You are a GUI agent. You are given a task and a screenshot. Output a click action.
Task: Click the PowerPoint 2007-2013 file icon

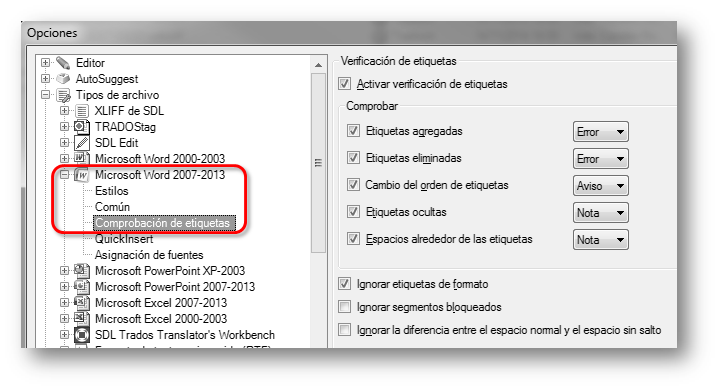(x=82, y=287)
